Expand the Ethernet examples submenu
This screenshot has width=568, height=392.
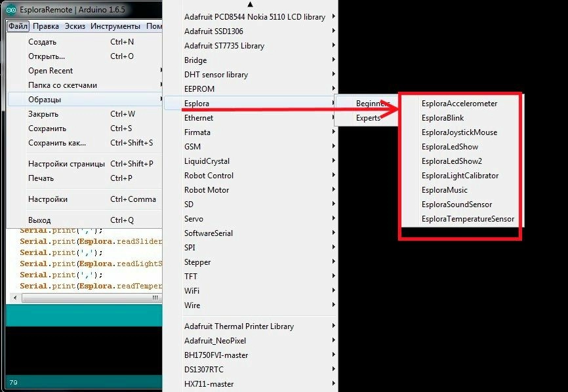pyautogui.click(x=199, y=118)
